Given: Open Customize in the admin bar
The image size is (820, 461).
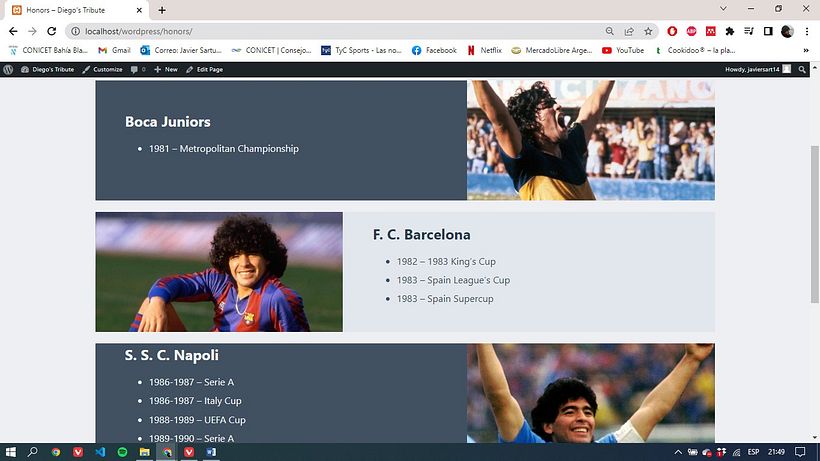Looking at the screenshot, I should (102, 69).
